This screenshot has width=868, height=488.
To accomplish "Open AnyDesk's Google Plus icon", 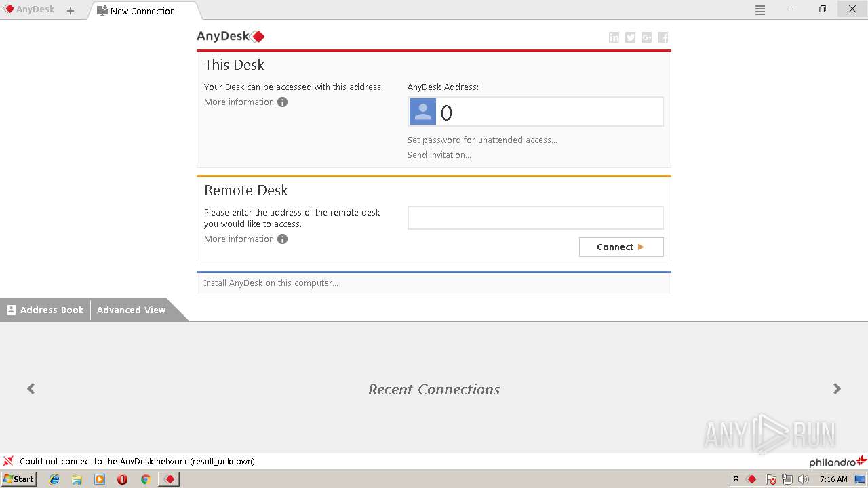I will pyautogui.click(x=646, y=37).
